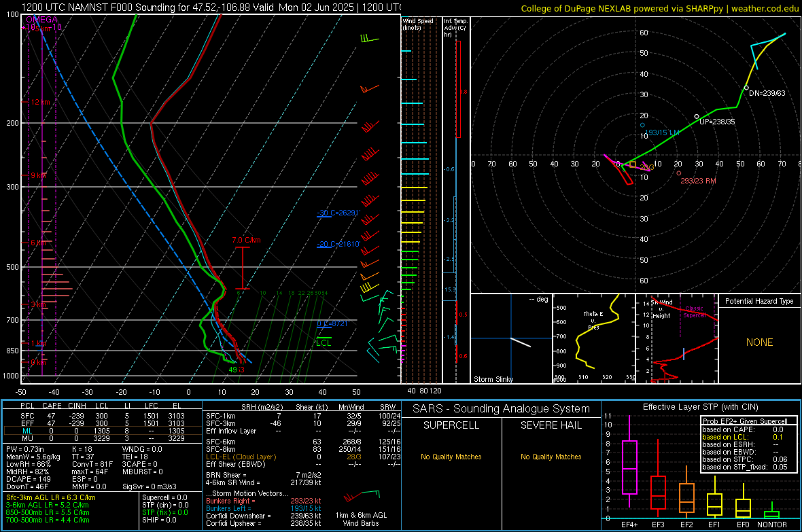
Task: Click the Classic Supercell label
Action: [694, 312]
